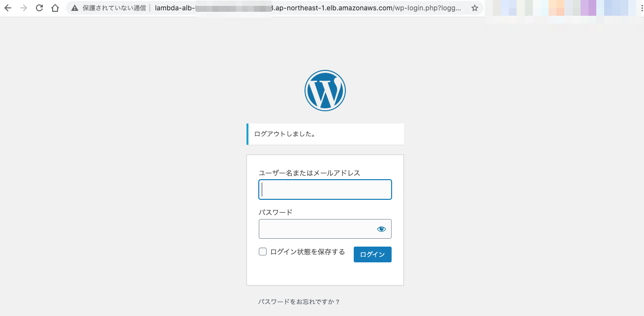Go back with the browser back arrow

click(8, 8)
